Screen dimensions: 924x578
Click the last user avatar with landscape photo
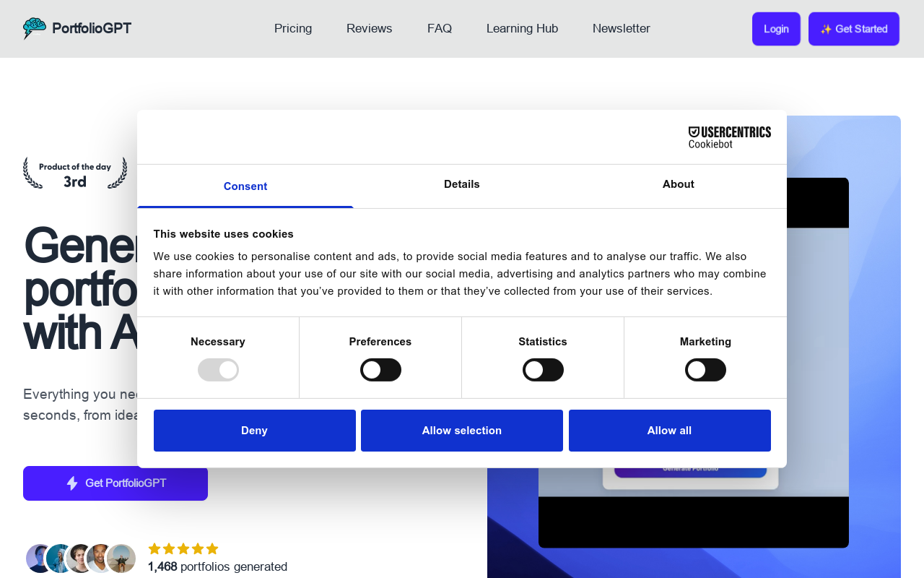click(x=121, y=558)
